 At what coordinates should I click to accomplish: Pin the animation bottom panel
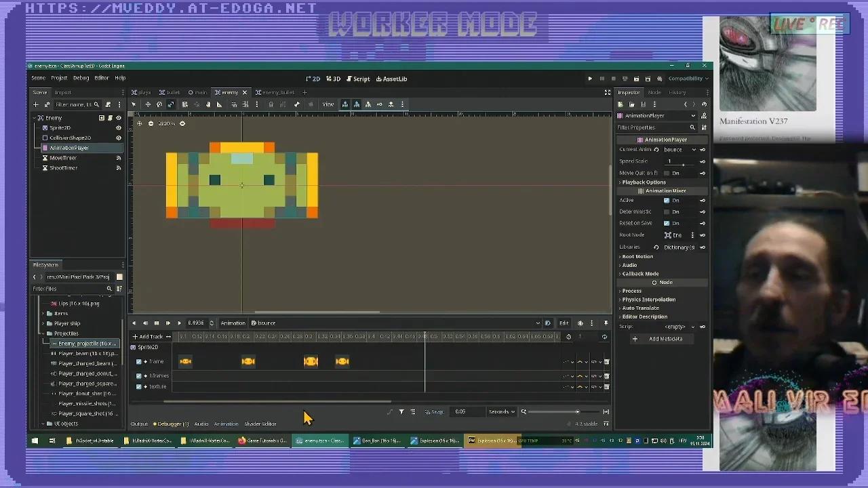point(606,323)
